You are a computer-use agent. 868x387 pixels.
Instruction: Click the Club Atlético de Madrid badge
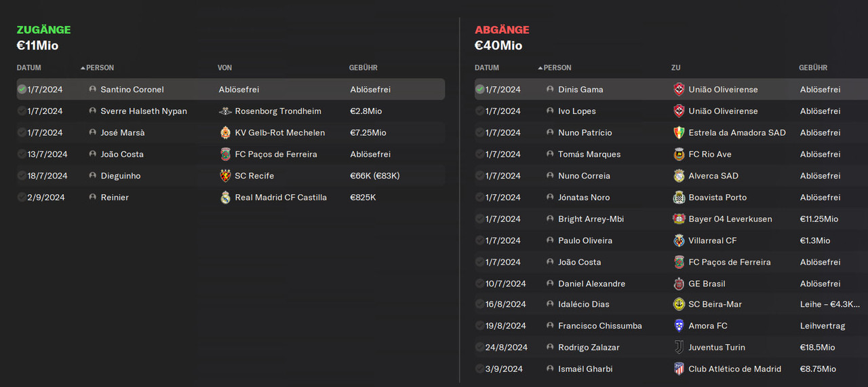click(x=679, y=369)
